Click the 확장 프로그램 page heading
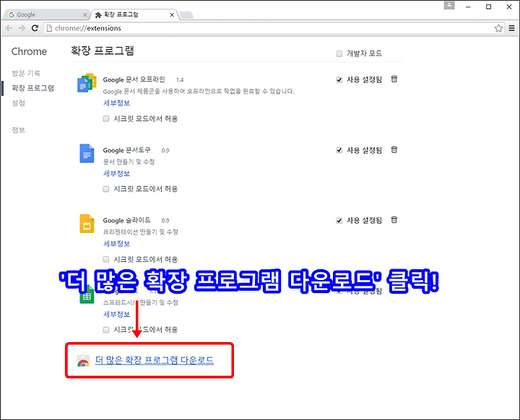The height and width of the screenshot is (420, 520). coord(103,51)
